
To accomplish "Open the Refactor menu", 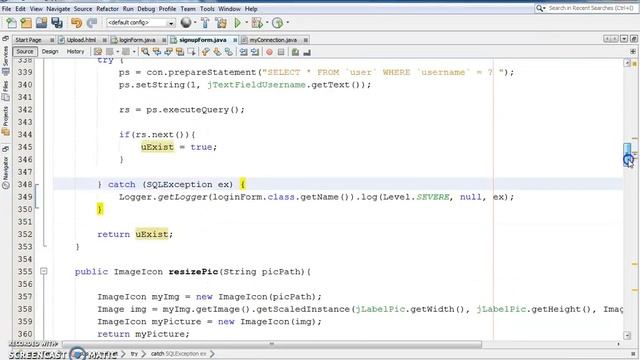I will 107,9.
